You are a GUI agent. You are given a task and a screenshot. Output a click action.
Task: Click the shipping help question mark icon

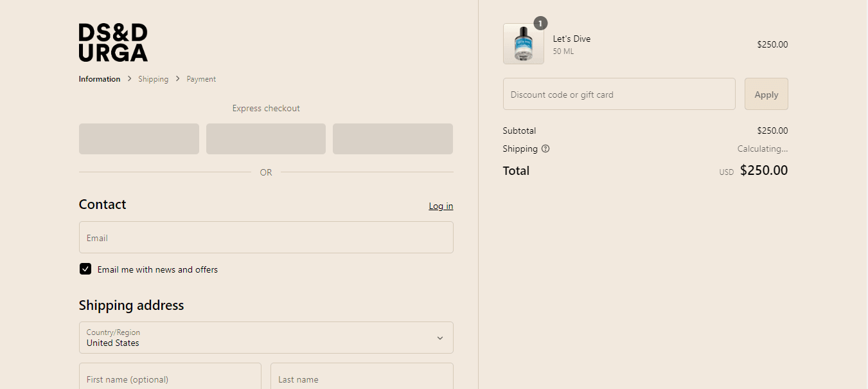click(x=545, y=149)
